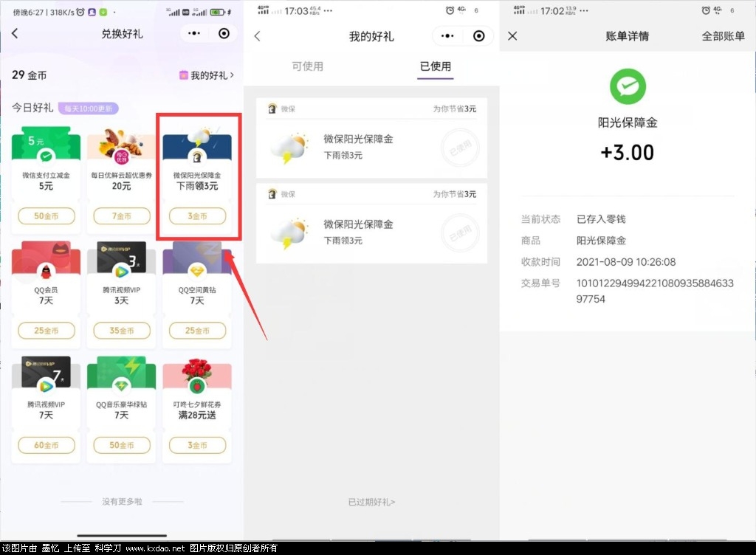The image size is (756, 555).
Task: Select the QQ音乐豪华绿钻 card image
Action: pos(122,374)
